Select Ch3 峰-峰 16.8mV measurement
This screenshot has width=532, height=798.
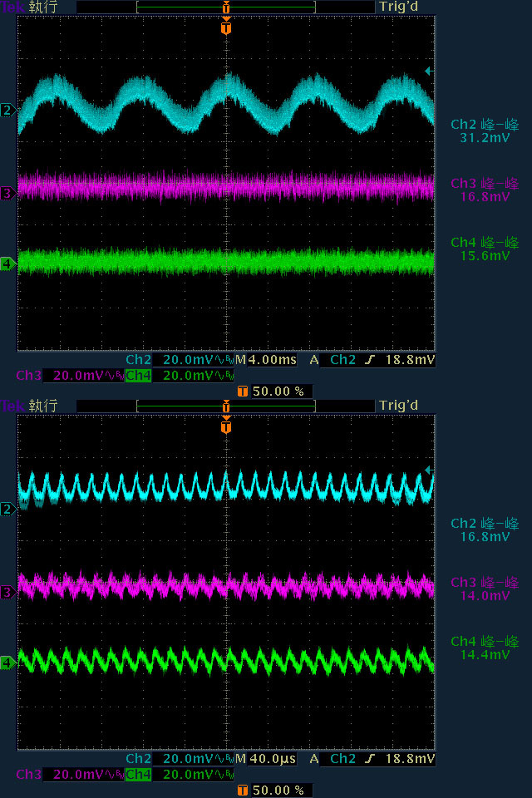485,190
